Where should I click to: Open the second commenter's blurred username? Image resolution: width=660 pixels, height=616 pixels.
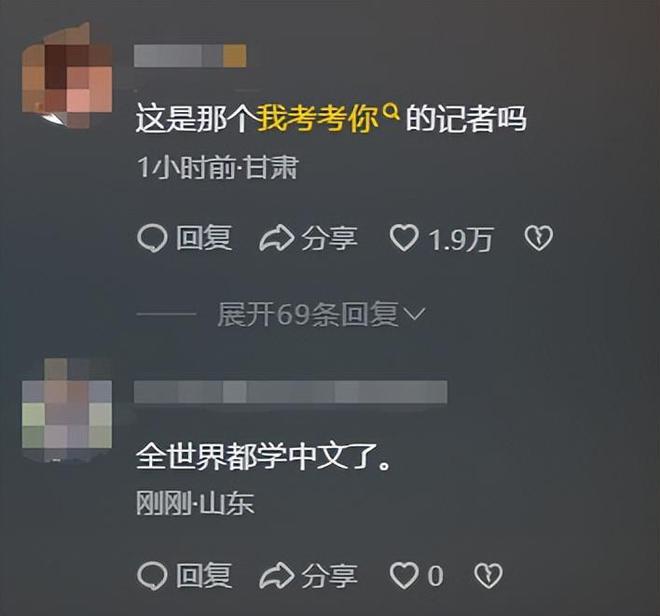[290, 392]
